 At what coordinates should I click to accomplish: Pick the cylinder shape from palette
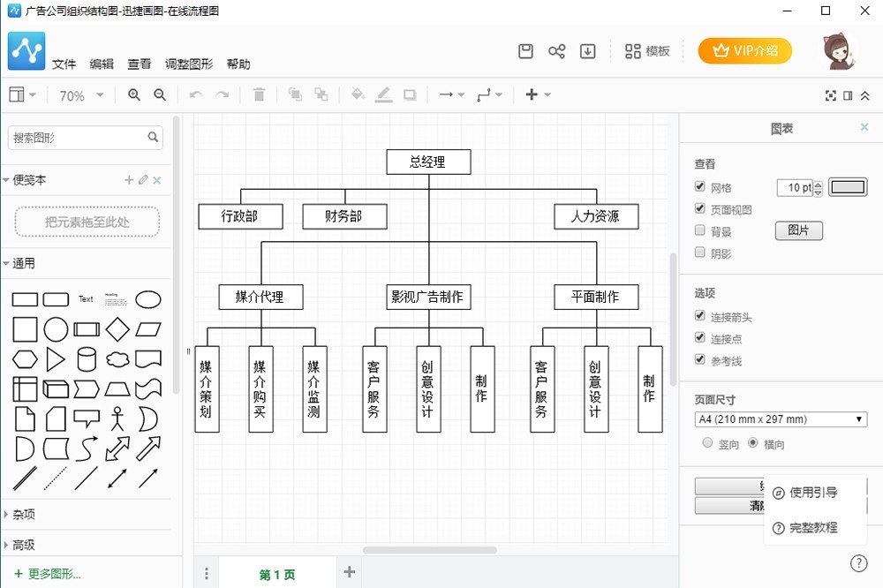point(87,358)
